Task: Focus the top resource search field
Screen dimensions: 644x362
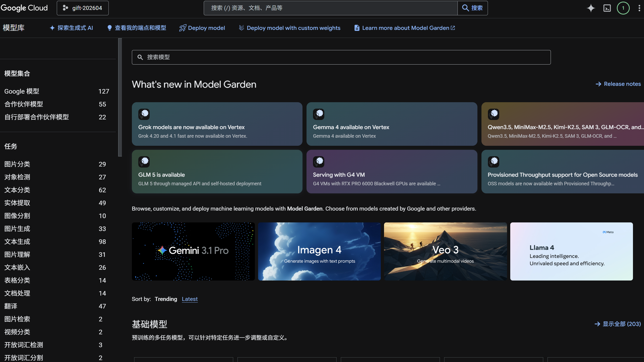Action: (x=330, y=8)
